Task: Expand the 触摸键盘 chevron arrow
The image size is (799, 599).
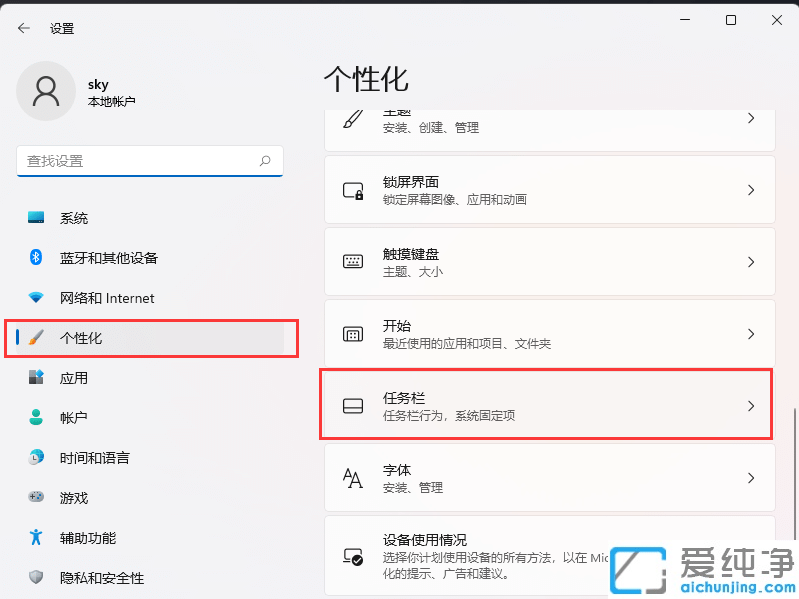Action: pyautogui.click(x=751, y=262)
